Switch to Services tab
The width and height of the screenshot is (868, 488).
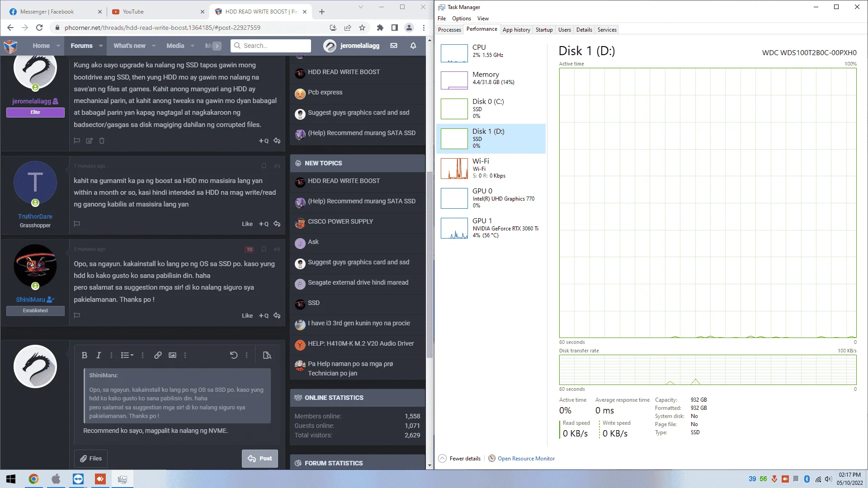(x=607, y=30)
